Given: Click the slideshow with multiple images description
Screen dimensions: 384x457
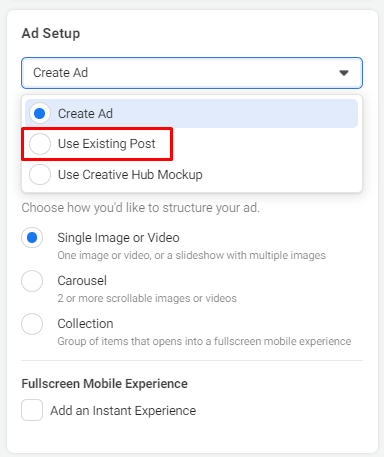Looking at the screenshot, I should (191, 255).
